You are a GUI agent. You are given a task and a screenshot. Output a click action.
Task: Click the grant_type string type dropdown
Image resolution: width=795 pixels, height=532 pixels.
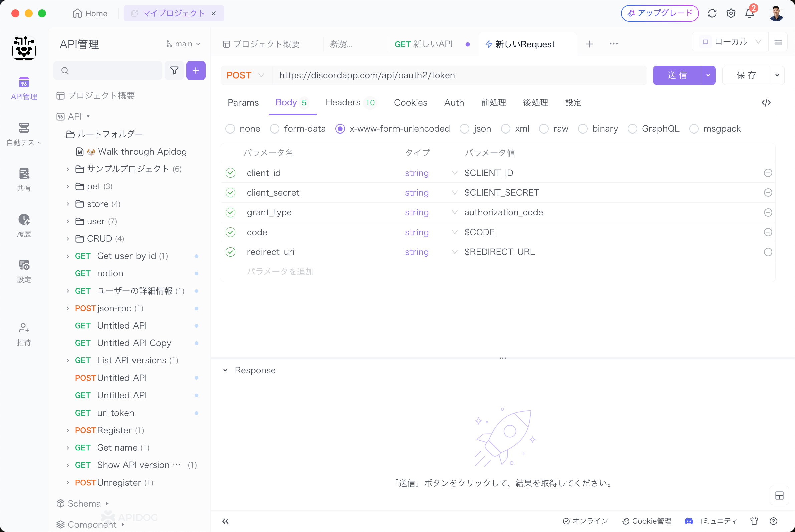[429, 213]
